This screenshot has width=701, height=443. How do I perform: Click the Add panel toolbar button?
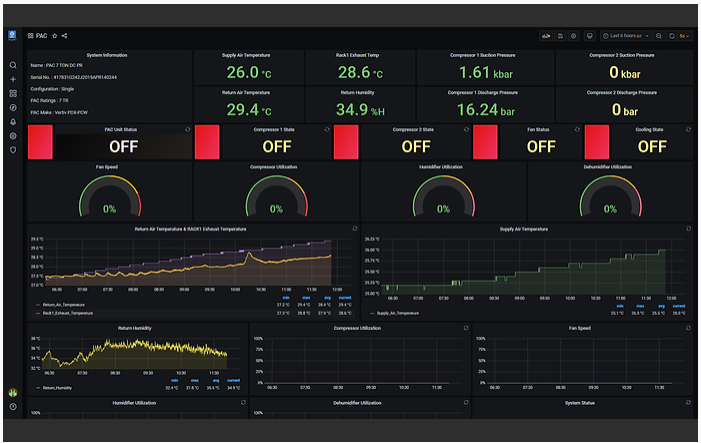click(x=546, y=36)
